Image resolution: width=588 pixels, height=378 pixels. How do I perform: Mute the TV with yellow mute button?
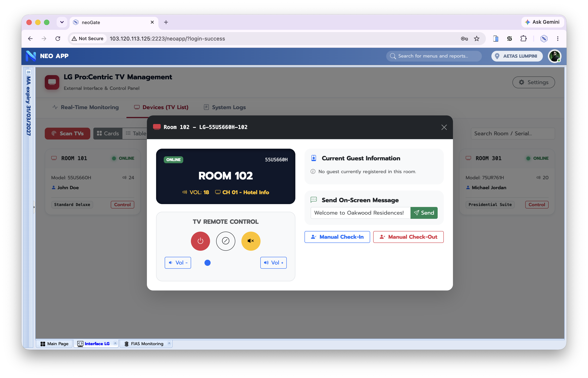[x=251, y=241]
